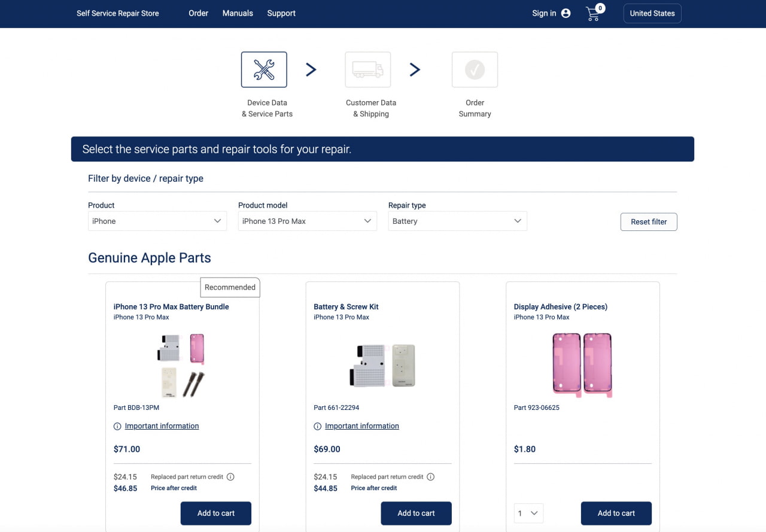Click the Display Adhesive product image

point(581,364)
